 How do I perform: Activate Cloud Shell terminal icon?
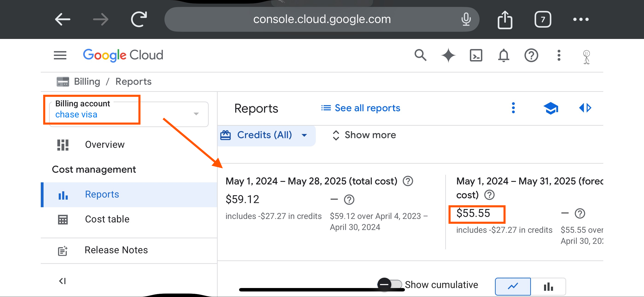tap(476, 55)
